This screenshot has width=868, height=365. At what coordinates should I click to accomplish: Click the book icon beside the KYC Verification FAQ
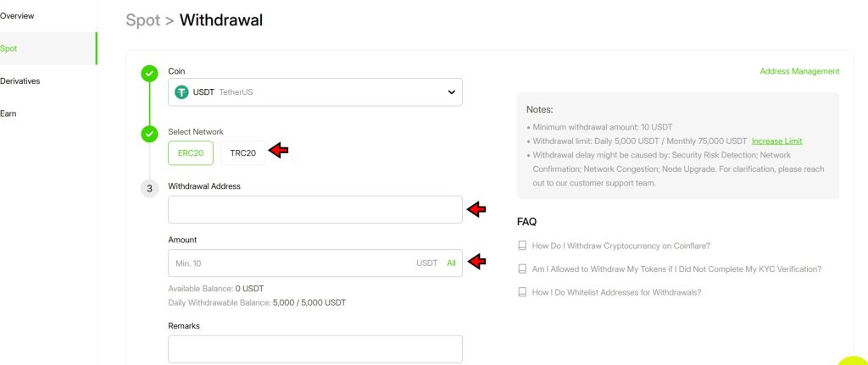(522, 268)
